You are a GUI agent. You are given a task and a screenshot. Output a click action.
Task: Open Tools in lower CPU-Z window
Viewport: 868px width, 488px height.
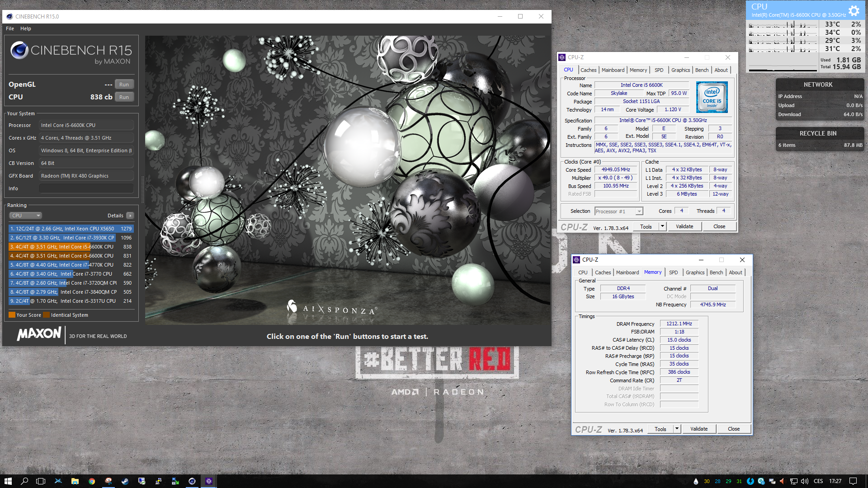click(x=660, y=429)
